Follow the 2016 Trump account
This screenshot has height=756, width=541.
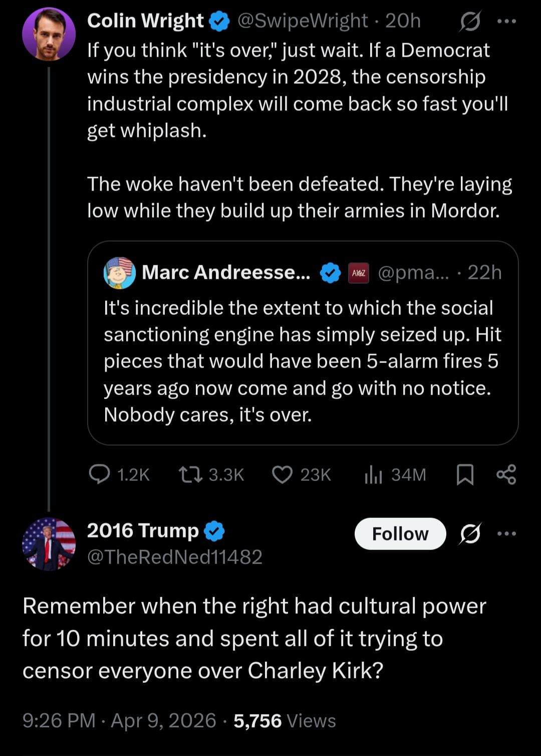pos(400,534)
